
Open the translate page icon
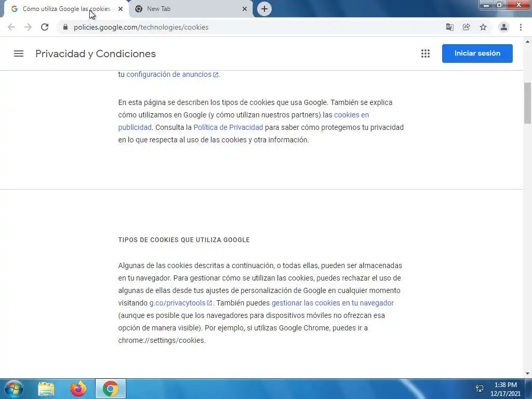tap(449, 27)
